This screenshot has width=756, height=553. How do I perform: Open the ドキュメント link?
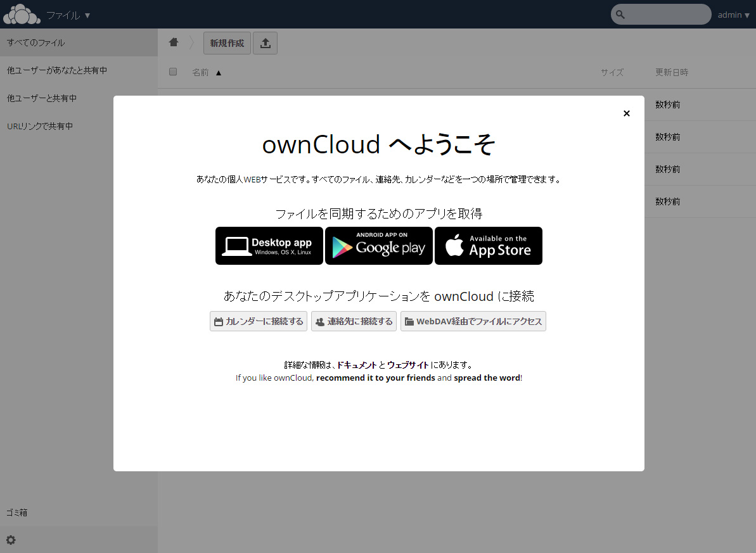click(356, 365)
